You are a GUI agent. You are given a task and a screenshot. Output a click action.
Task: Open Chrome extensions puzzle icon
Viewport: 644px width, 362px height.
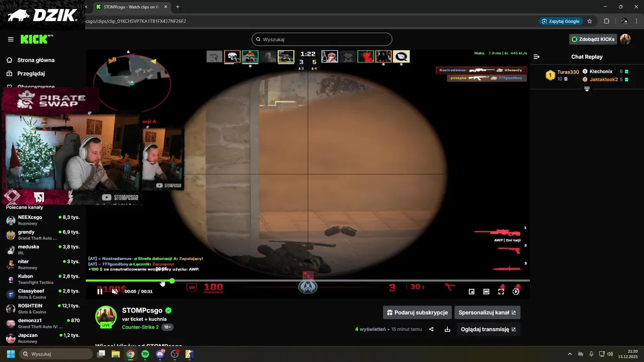606,21
